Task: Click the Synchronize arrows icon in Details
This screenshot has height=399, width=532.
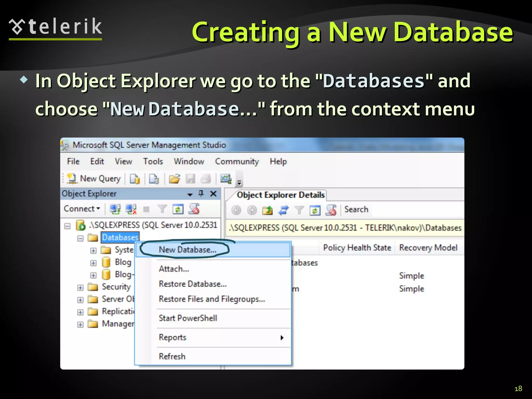Action: [x=283, y=210]
